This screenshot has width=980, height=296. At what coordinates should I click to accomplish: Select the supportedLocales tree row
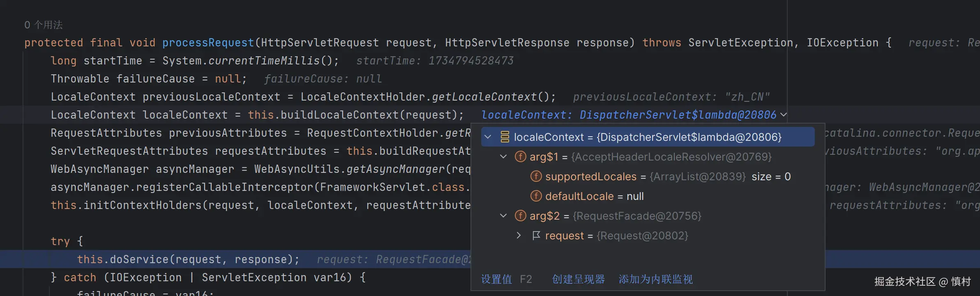(x=648, y=177)
